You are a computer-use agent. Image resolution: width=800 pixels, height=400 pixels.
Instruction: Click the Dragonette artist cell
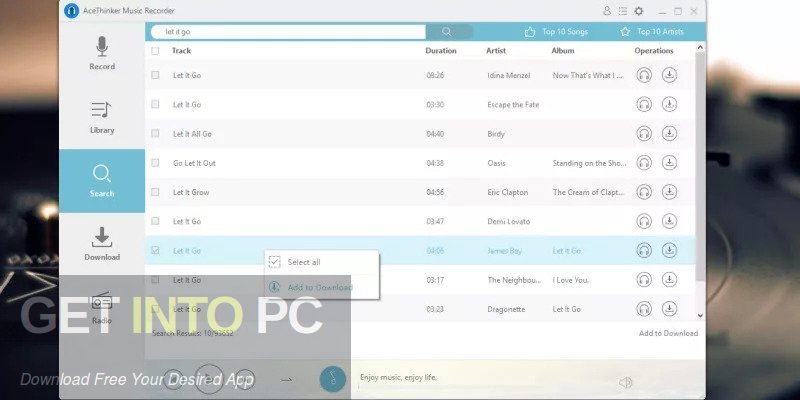click(506, 309)
